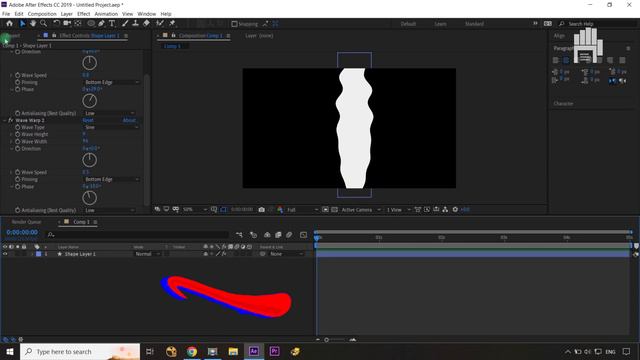This screenshot has height=360, width=640.
Task: Open Wave Warp 2 Pinning Bottom Edge dropdown
Action: coord(111,179)
